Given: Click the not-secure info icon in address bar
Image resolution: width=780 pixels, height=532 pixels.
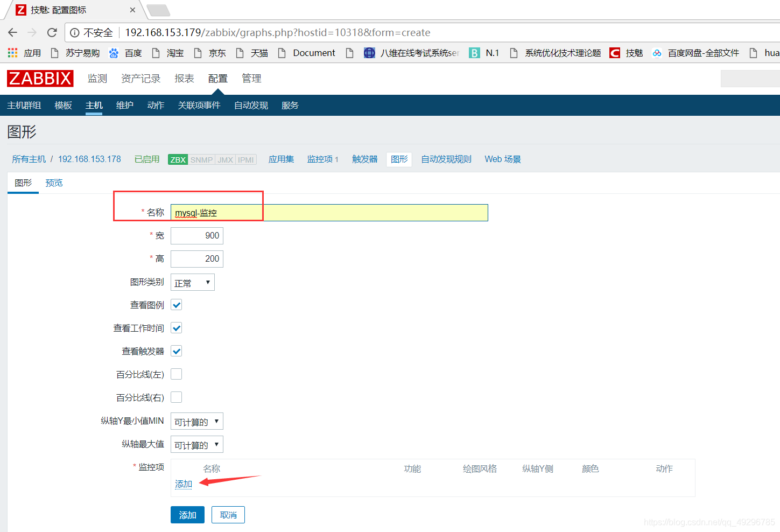Looking at the screenshot, I should pyautogui.click(x=75, y=33).
